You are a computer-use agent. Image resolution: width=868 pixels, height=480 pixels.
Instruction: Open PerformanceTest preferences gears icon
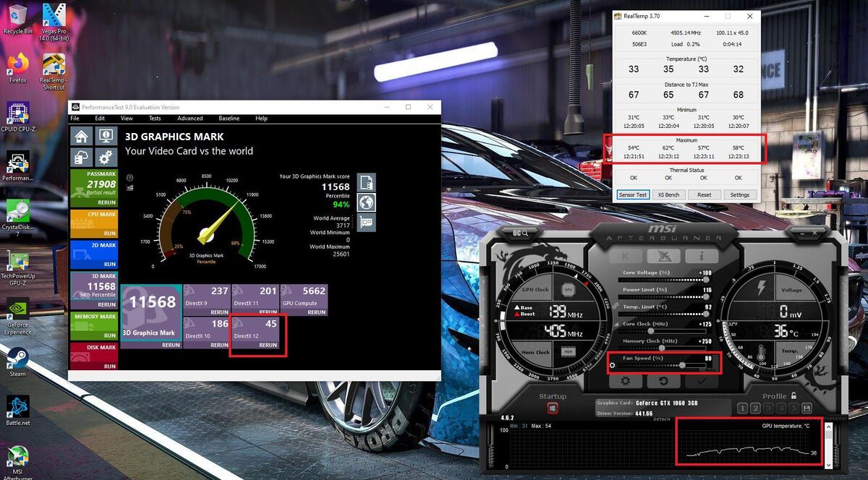[106, 157]
